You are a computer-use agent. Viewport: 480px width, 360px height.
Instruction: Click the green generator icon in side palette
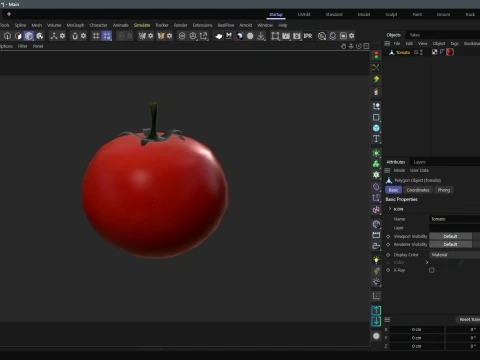click(376, 153)
